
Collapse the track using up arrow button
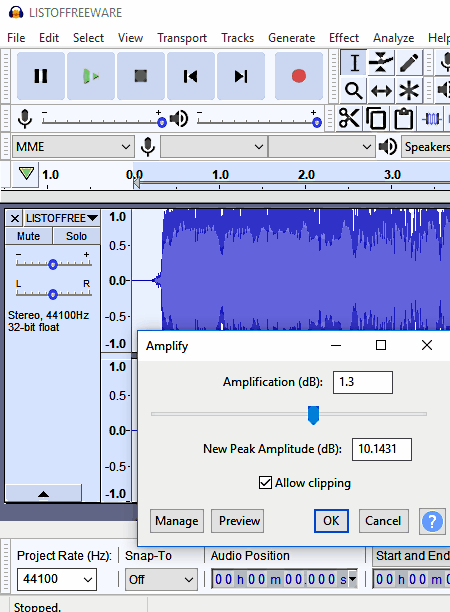point(43,494)
